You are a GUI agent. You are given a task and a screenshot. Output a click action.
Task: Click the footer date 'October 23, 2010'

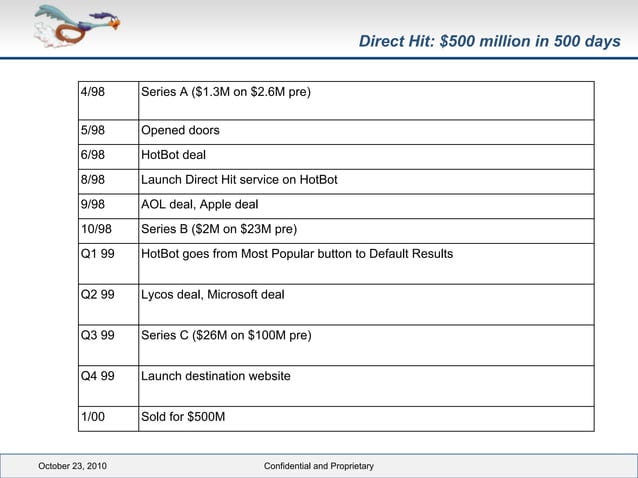click(x=72, y=466)
